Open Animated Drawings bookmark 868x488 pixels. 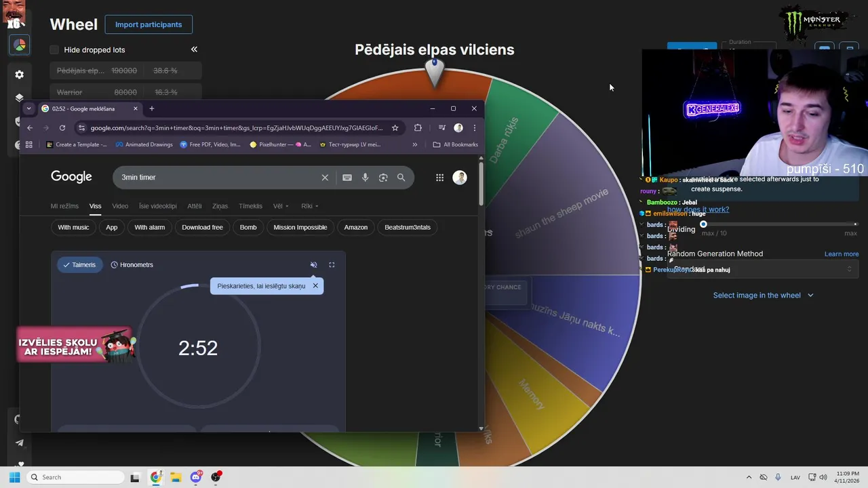(x=144, y=144)
